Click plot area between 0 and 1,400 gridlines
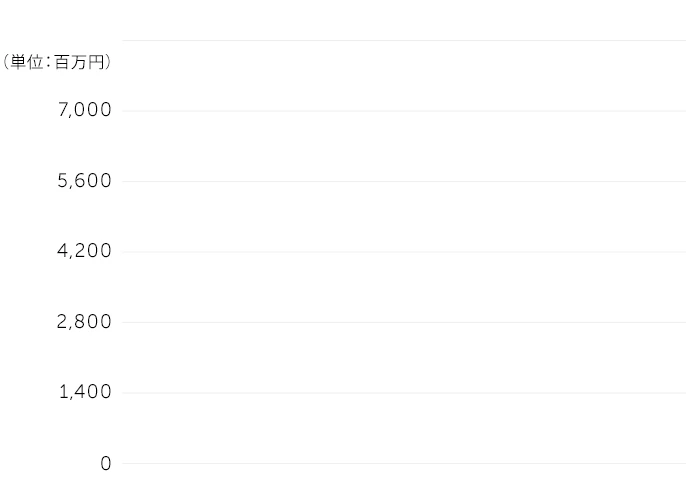This screenshot has width=686, height=504. (404, 428)
